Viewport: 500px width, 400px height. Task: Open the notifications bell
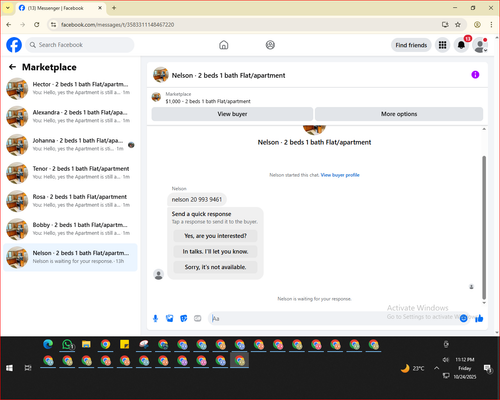click(461, 45)
